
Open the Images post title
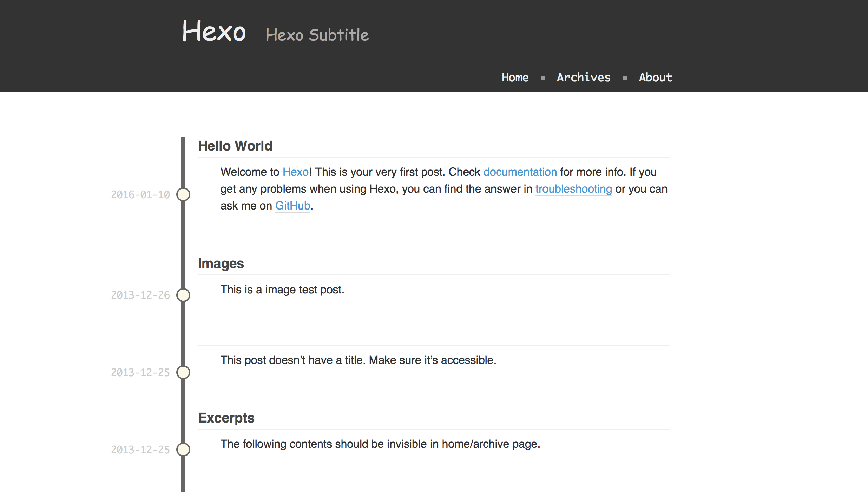click(x=221, y=264)
